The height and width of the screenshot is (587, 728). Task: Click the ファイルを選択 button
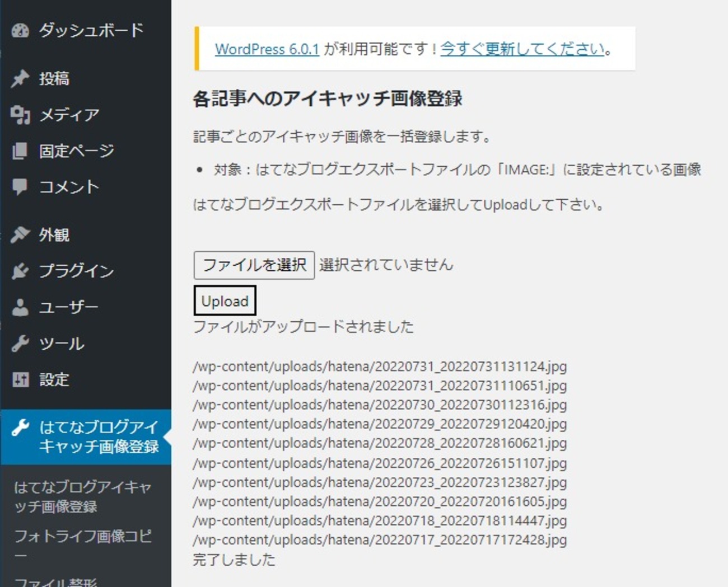pos(254,265)
